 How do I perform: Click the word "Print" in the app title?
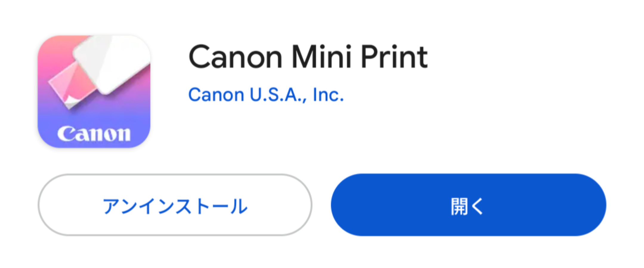point(394,57)
